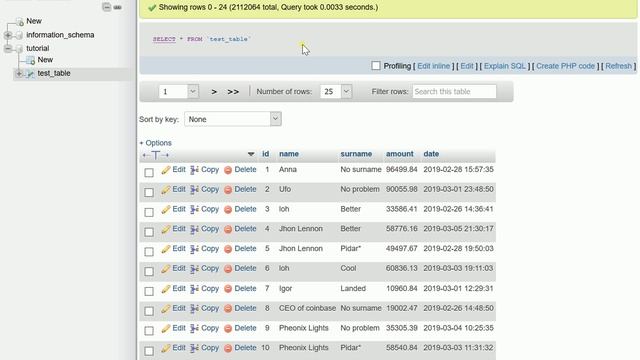Screen dimensions: 640x360
Task: Check the row checkbox for id 6
Action: point(149,271)
